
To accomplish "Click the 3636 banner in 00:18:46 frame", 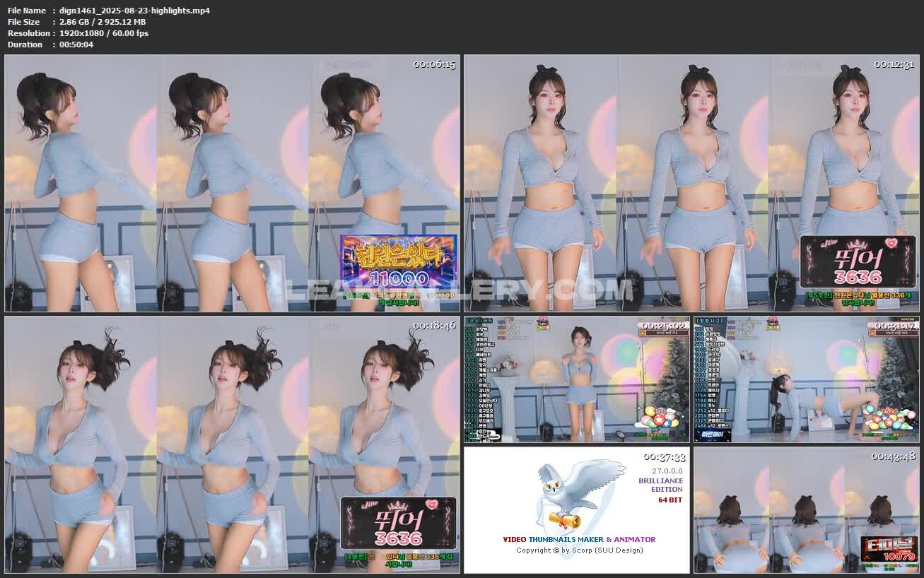I will pyautogui.click(x=398, y=524).
